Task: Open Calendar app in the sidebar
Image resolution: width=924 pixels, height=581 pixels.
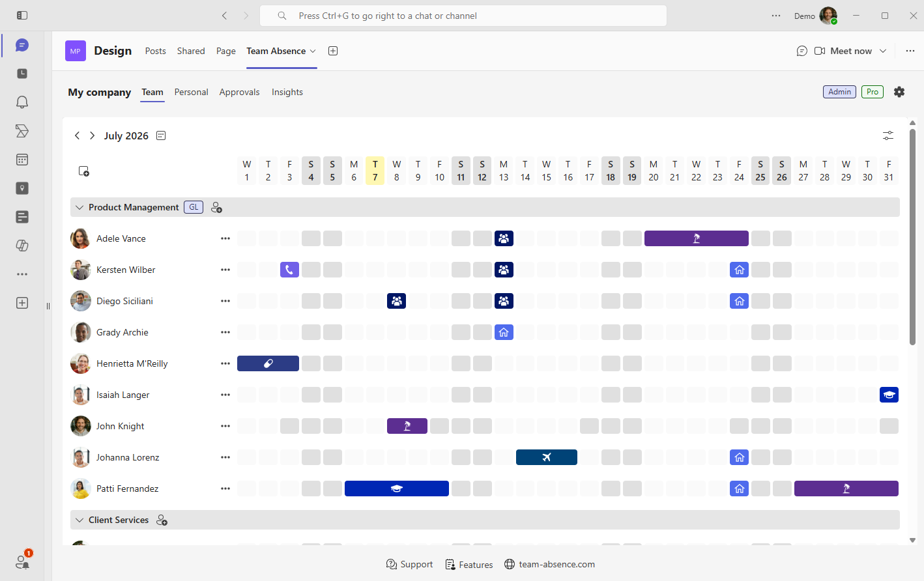Action: (x=22, y=160)
